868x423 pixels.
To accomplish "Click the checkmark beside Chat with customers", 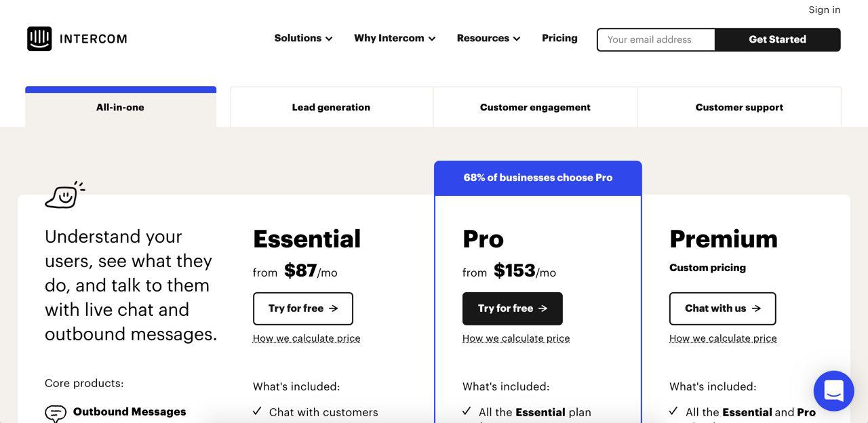I will (258, 411).
